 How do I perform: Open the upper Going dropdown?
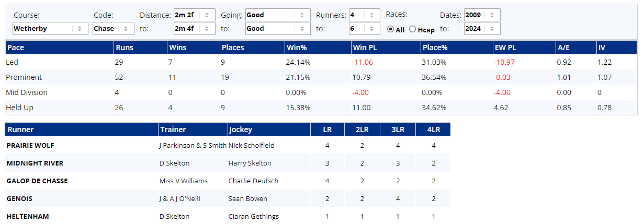(278, 15)
